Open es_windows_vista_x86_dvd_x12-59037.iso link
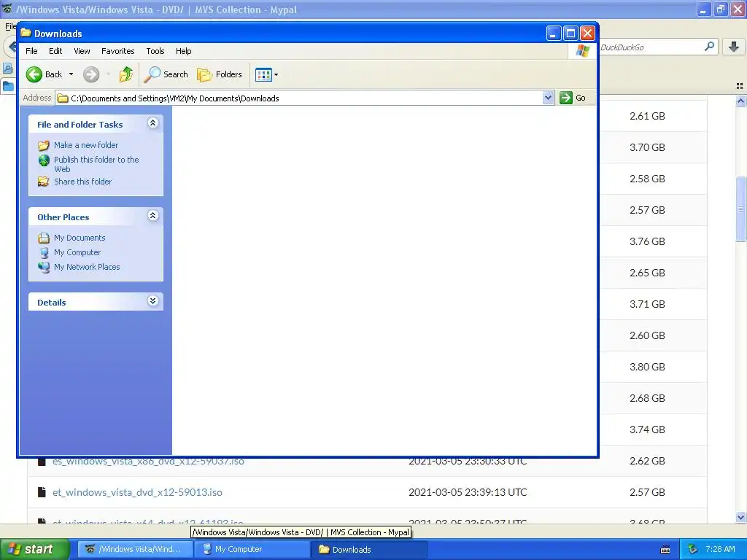The image size is (747, 560). point(148,461)
